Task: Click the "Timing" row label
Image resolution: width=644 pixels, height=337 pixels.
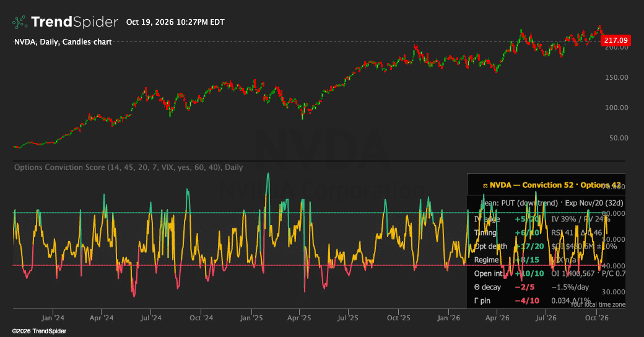Action: (485, 233)
